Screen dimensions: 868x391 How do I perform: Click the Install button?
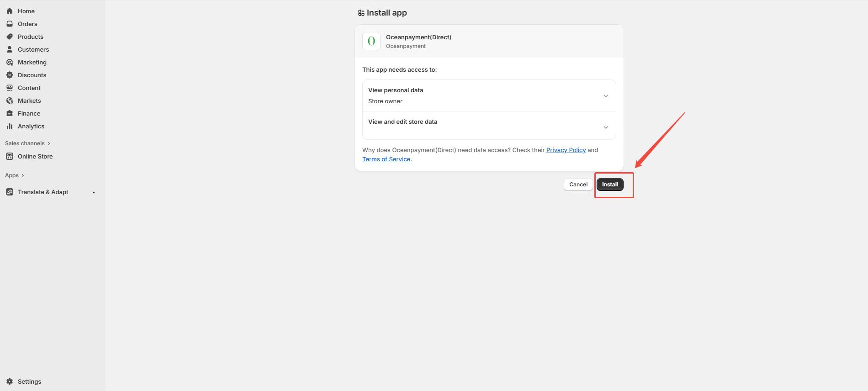click(610, 185)
